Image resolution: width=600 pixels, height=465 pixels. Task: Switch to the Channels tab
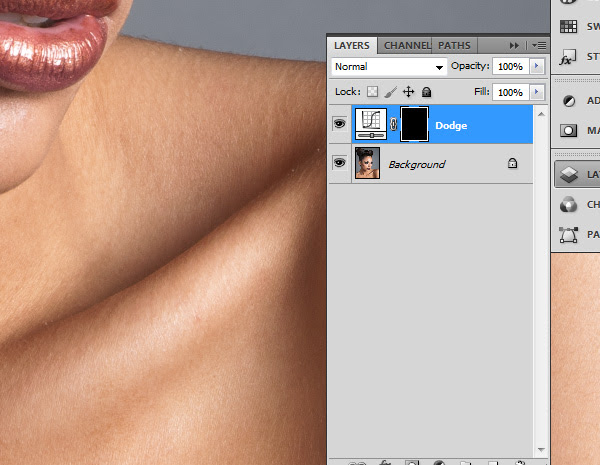pos(406,45)
